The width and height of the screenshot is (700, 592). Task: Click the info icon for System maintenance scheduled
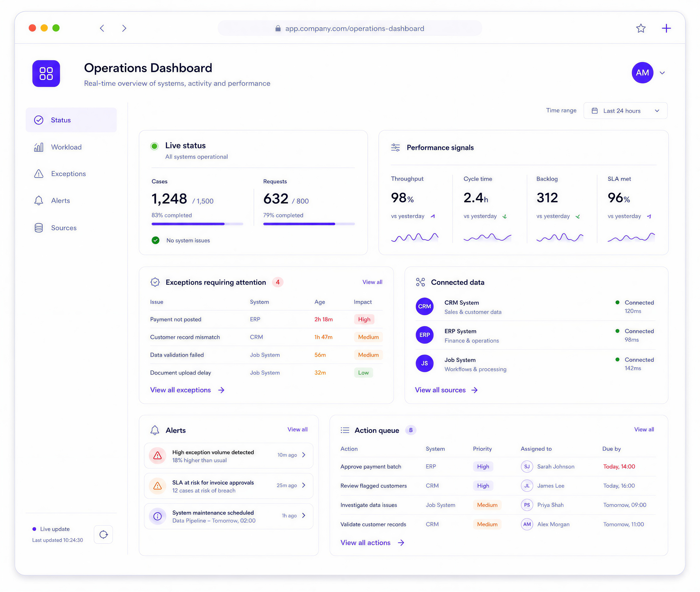[157, 516]
